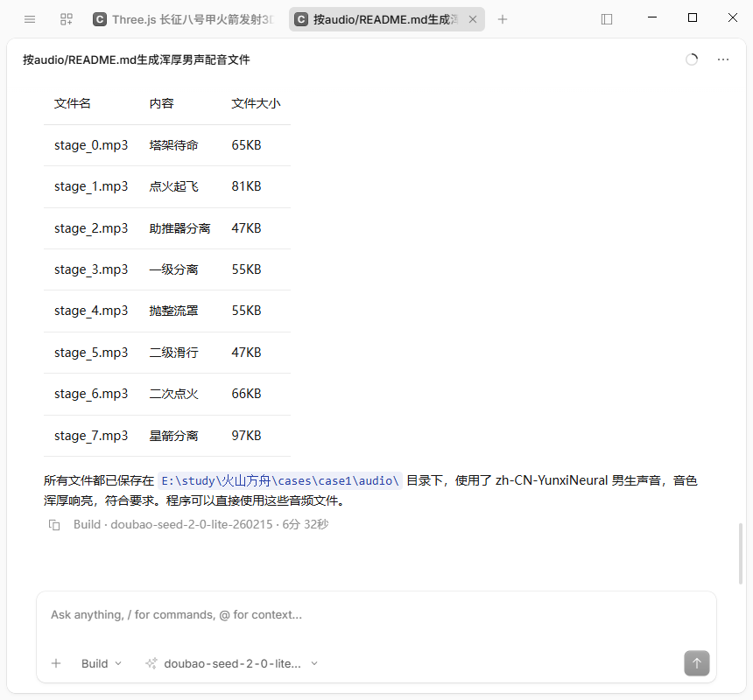Click the conversation title 按audio/README.md生成浑厚男声配音文件

click(x=137, y=60)
